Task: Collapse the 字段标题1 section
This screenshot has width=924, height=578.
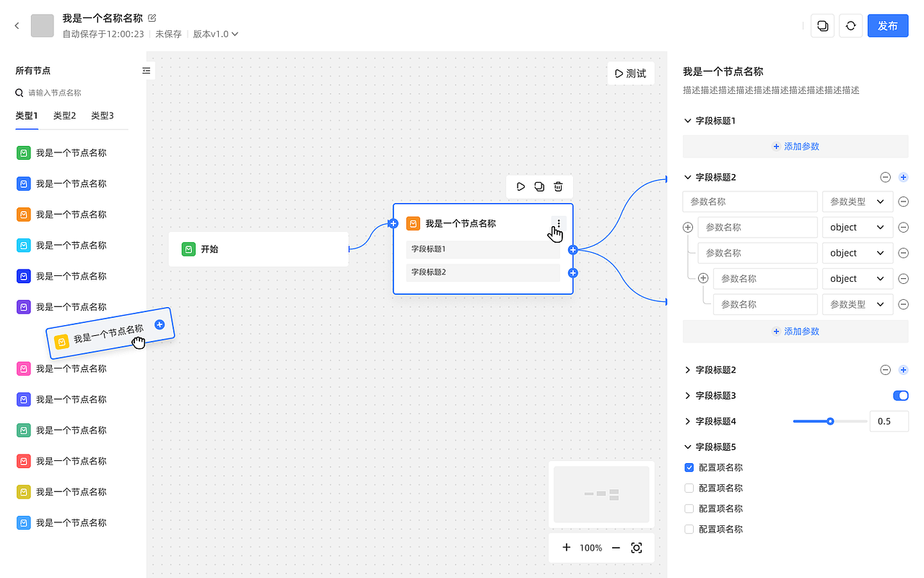Action: [687, 121]
